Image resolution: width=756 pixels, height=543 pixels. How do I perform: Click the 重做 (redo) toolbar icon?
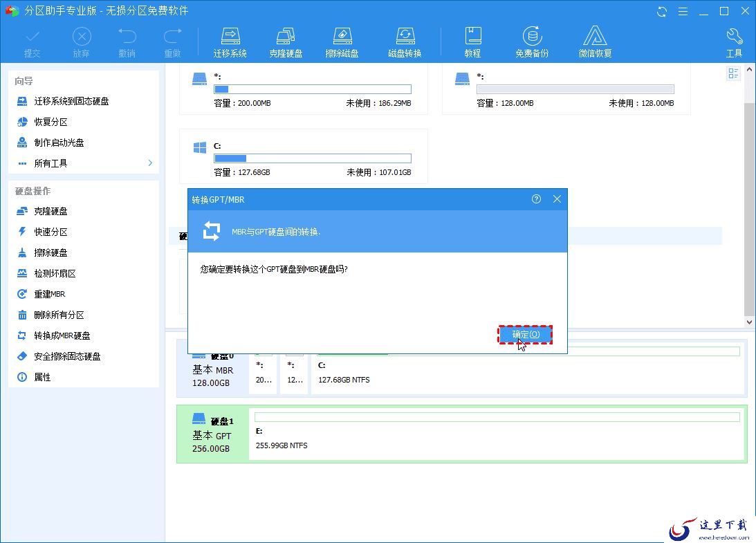173,42
